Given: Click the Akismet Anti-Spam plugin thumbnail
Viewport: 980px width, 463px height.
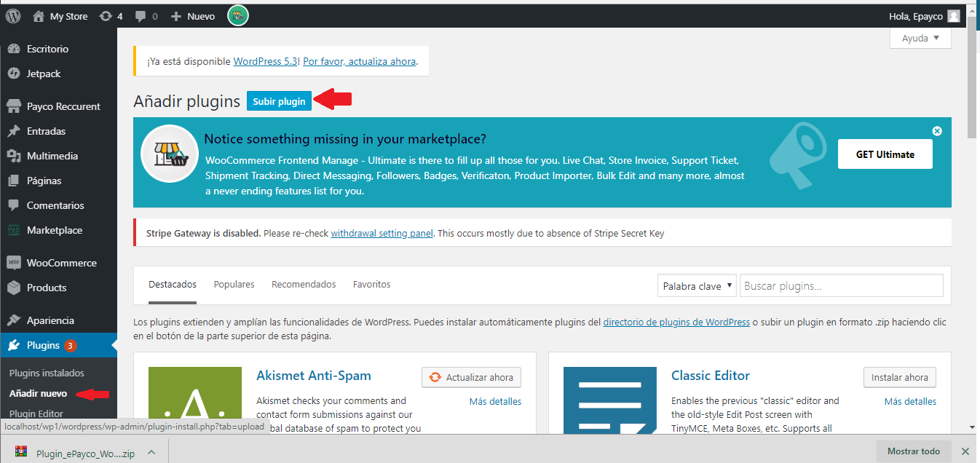Looking at the screenshot, I should click(x=195, y=400).
